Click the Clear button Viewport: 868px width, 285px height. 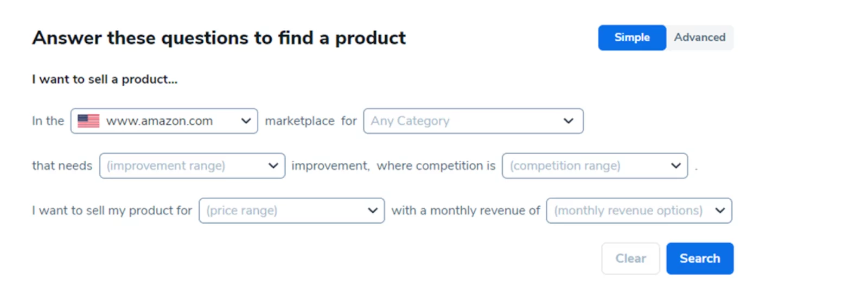[x=630, y=258]
